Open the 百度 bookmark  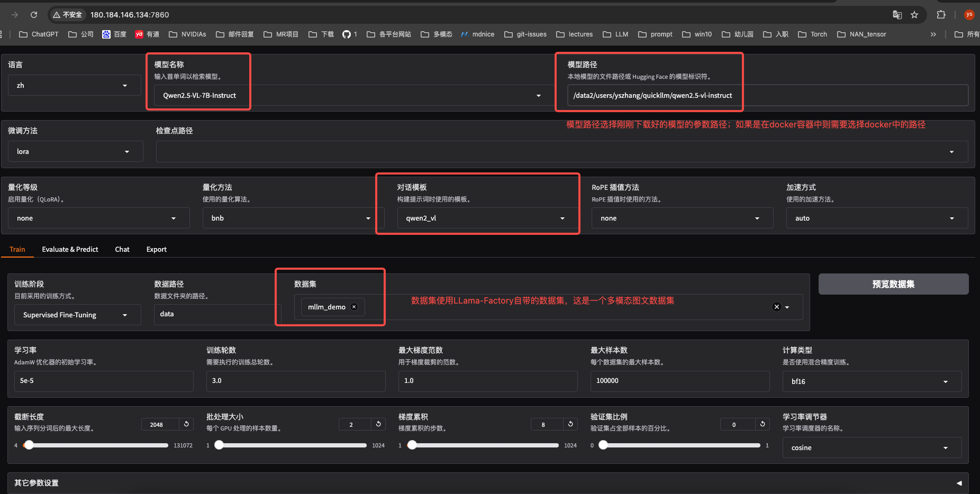click(114, 34)
